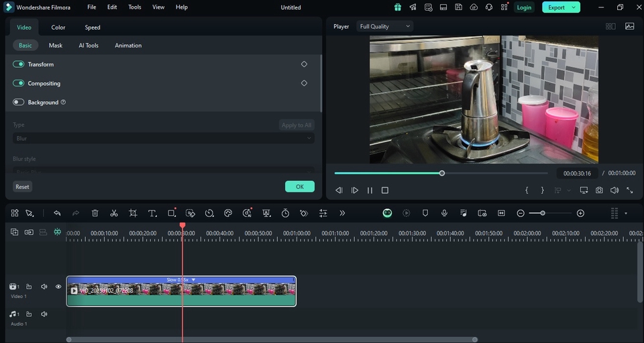The width and height of the screenshot is (644, 343).
Task: Click the delete trash icon
Action: 95,213
